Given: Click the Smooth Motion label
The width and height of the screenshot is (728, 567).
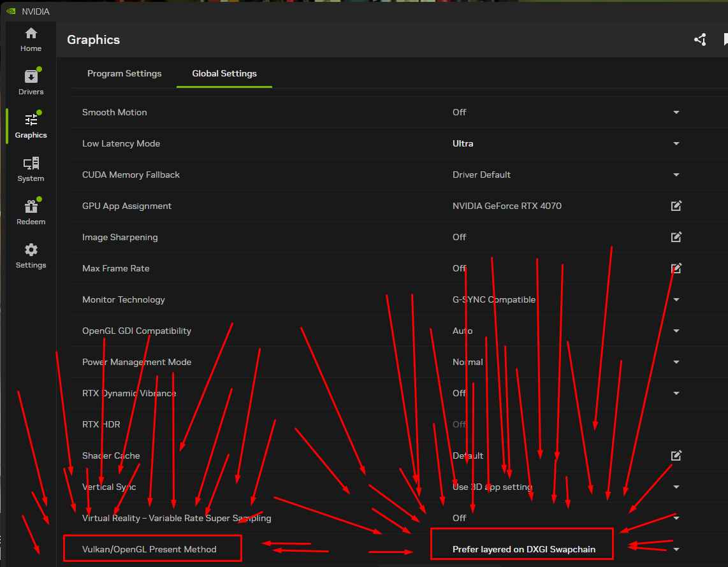Looking at the screenshot, I should tap(114, 112).
